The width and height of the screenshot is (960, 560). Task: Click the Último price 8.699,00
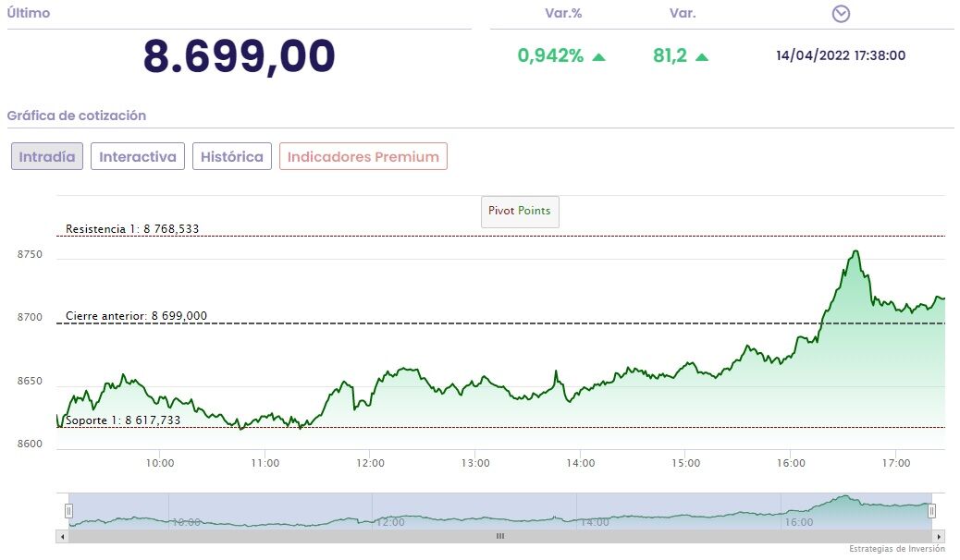coord(239,56)
